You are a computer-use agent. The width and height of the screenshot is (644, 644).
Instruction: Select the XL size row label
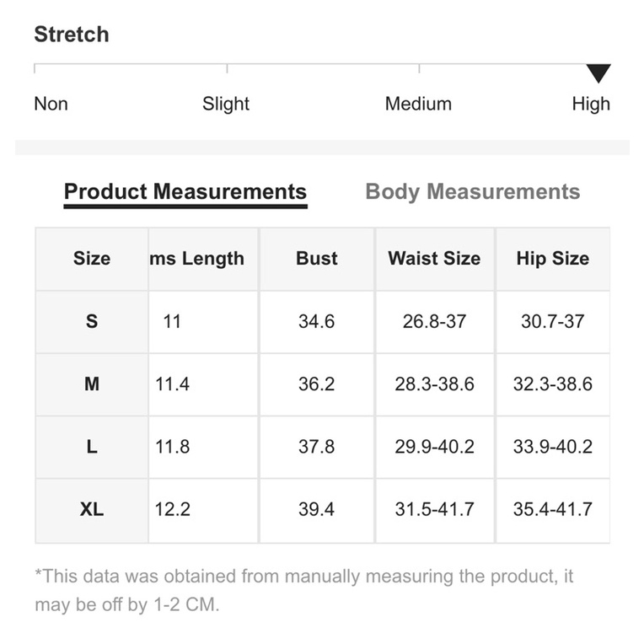coord(92,509)
